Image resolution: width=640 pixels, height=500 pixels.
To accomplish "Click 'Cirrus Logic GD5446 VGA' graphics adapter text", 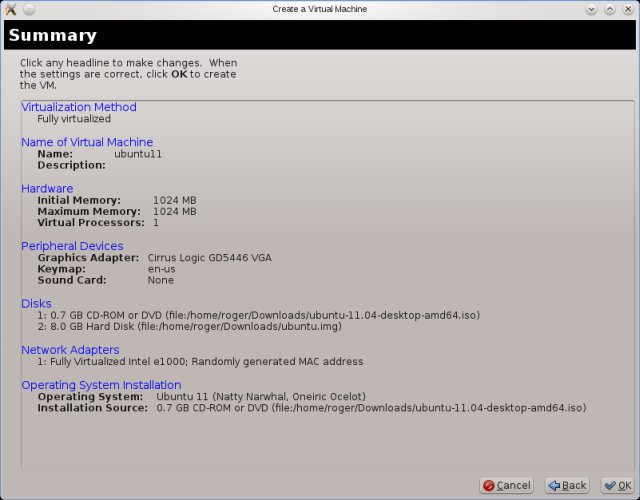I will (x=210, y=258).
